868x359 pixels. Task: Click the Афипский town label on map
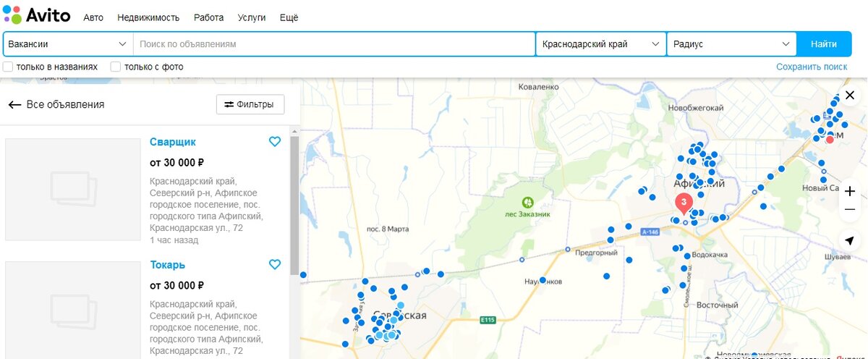tap(699, 184)
